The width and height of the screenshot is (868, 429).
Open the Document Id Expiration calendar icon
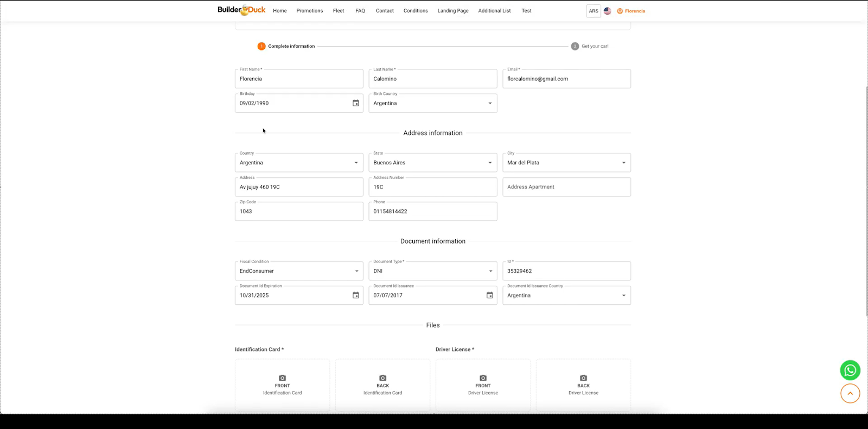(x=356, y=296)
